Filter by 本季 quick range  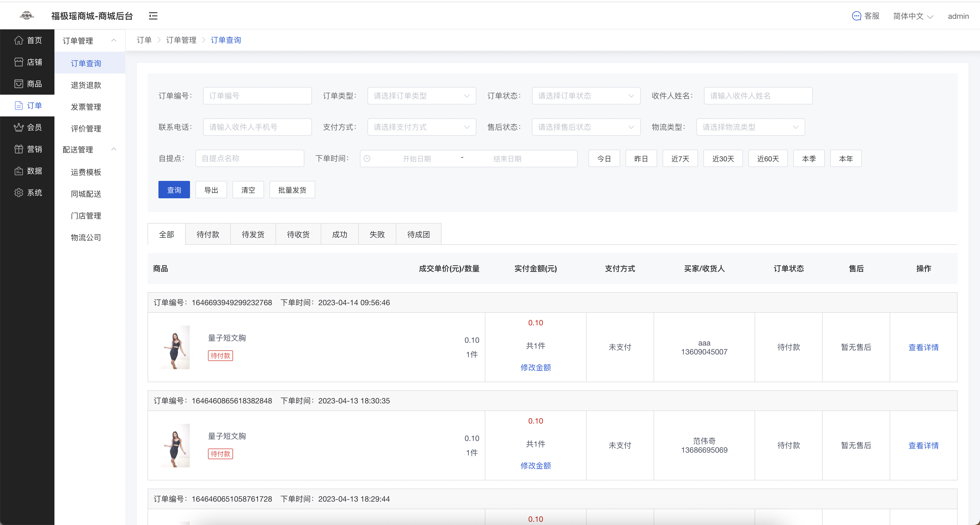(x=809, y=159)
